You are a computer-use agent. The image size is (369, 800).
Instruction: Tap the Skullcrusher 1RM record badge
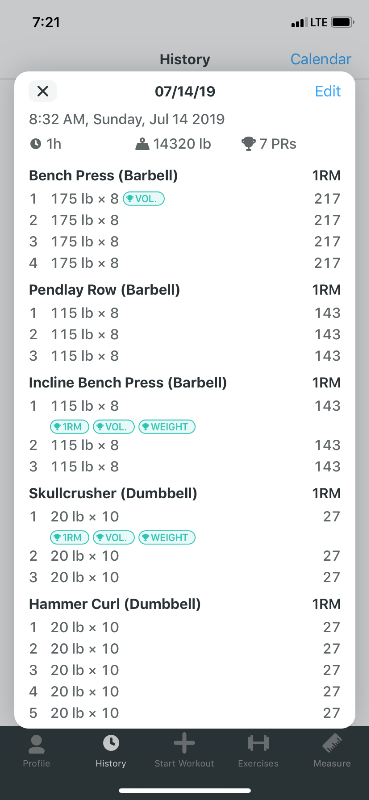(69, 537)
